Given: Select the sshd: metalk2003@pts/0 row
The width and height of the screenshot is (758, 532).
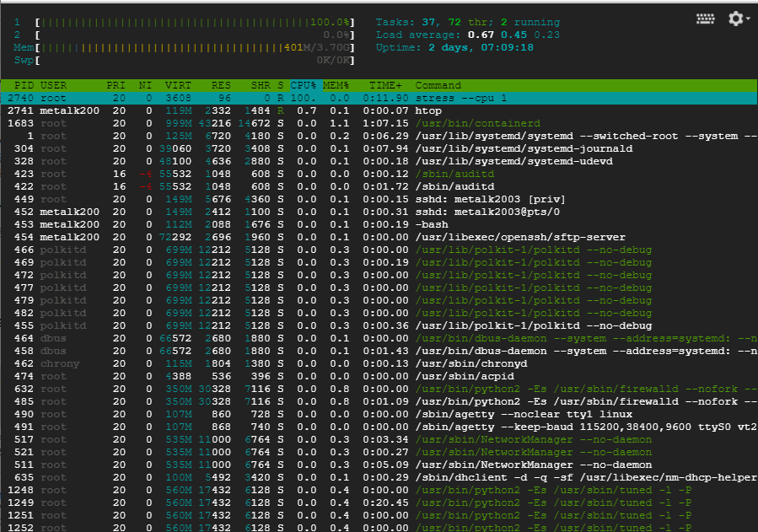Looking at the screenshot, I should 379,212.
